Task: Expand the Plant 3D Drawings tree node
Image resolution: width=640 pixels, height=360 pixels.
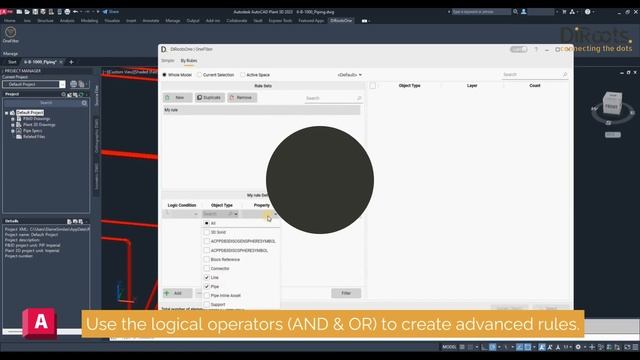Action: 13,125
